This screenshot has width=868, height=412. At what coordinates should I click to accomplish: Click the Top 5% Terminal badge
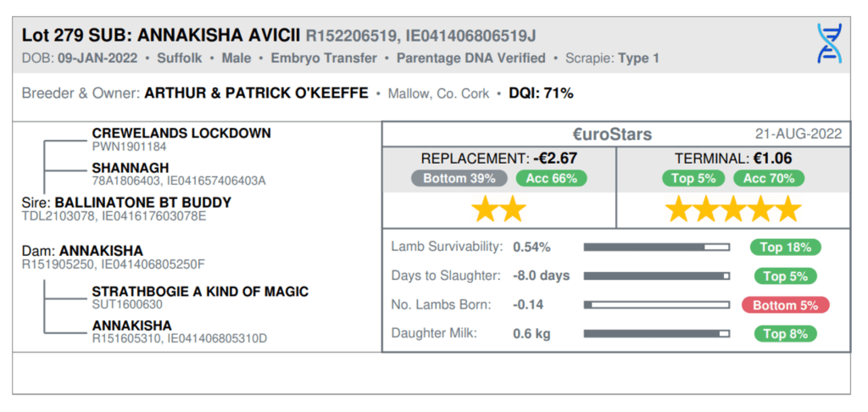click(x=693, y=178)
